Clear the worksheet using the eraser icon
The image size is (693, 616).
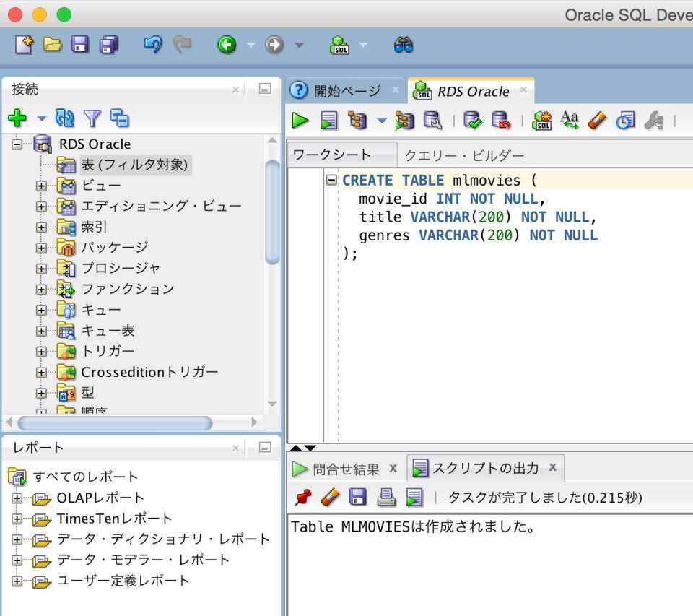click(x=596, y=121)
